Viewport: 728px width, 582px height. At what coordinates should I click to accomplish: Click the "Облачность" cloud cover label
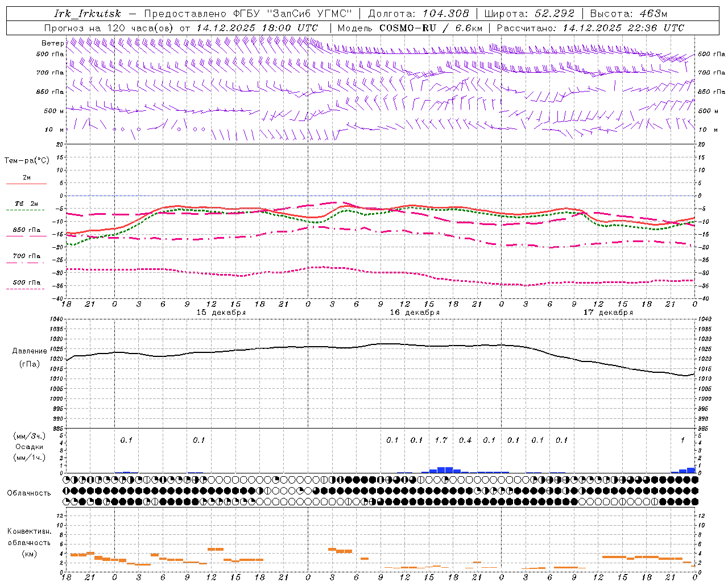(x=29, y=493)
